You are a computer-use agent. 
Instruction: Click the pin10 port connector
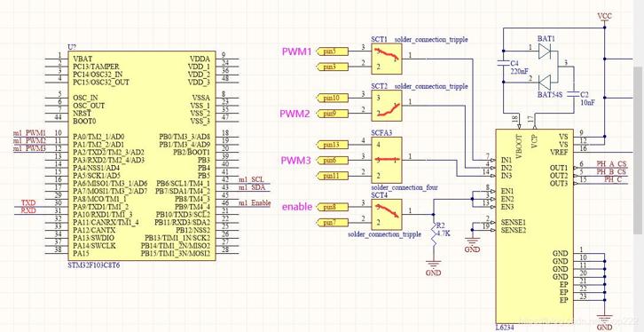pyautogui.click(x=333, y=98)
